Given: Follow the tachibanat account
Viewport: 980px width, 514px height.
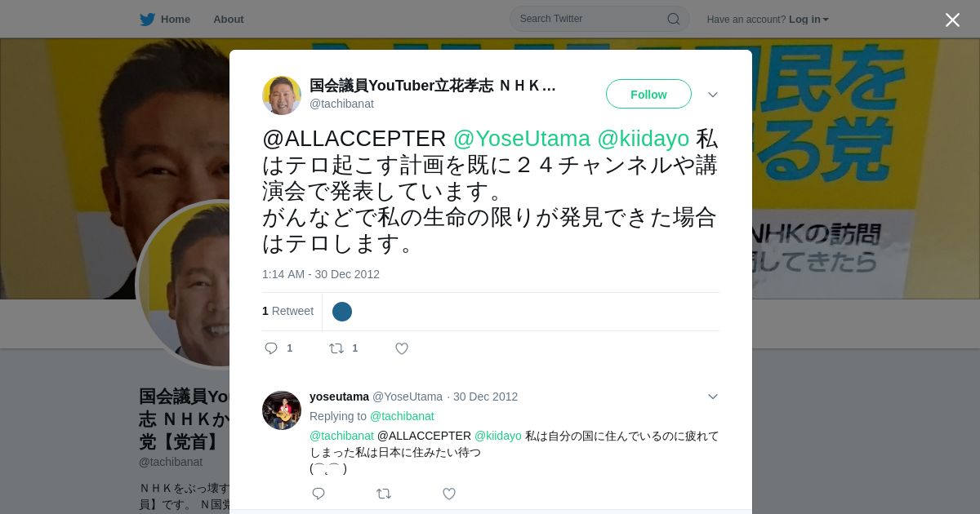Looking at the screenshot, I should pos(648,94).
